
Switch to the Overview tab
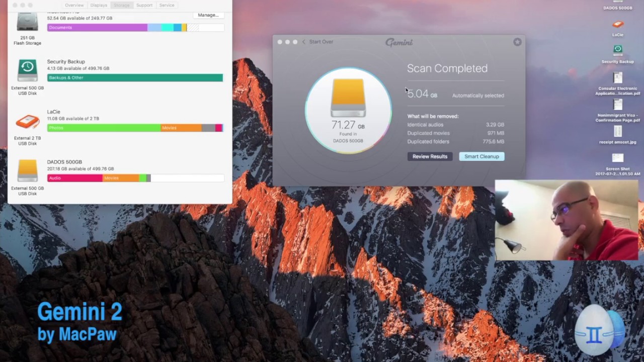(74, 5)
